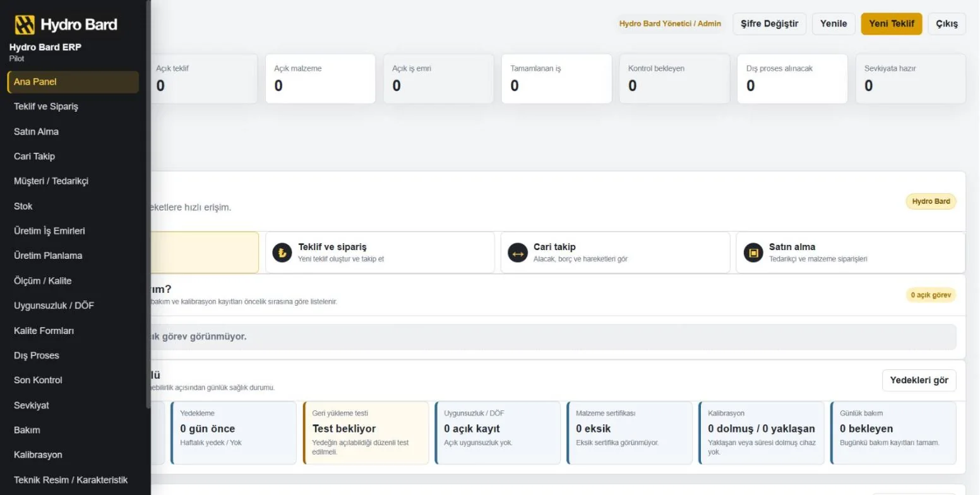Click the Yedekleme status card

click(234, 433)
